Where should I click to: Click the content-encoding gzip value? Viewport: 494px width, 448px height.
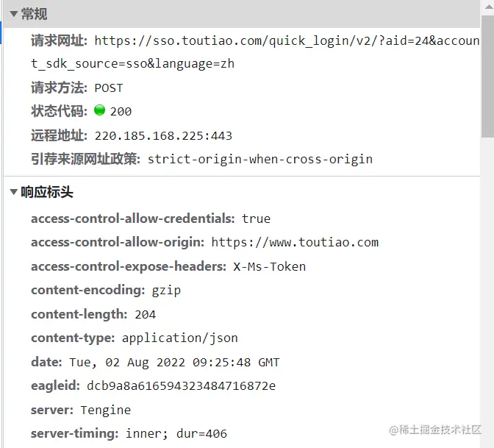166,291
